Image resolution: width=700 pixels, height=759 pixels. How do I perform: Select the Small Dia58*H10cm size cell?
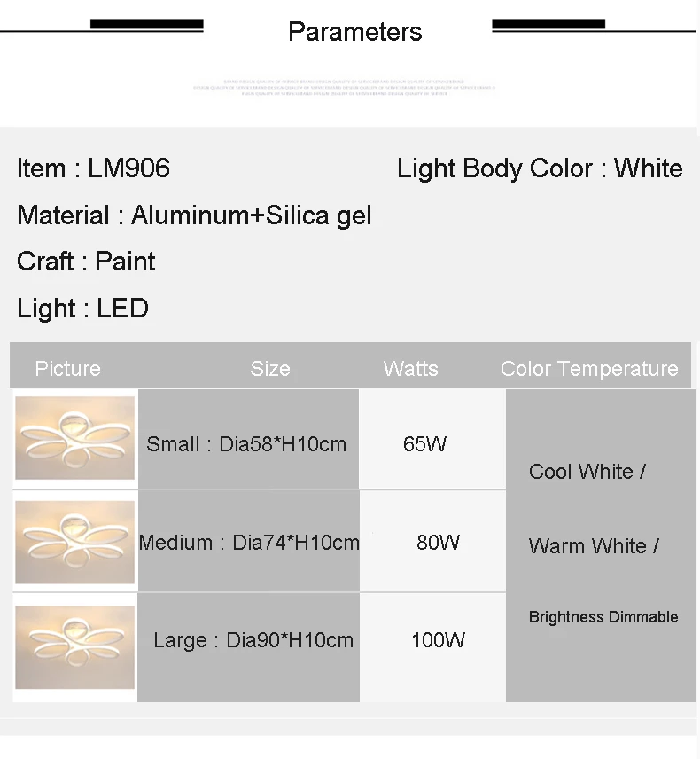click(x=249, y=439)
